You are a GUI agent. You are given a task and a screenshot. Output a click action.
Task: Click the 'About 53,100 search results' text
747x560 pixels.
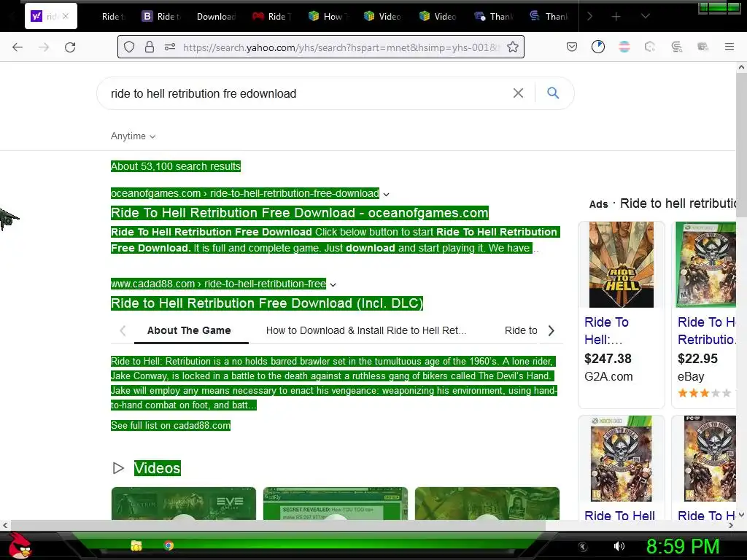point(175,166)
